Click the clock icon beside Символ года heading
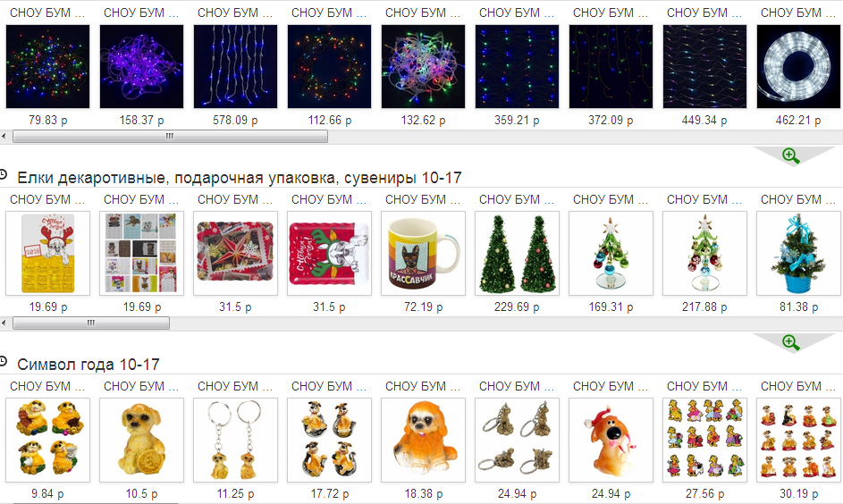This screenshot has height=504, width=843. click(x=3, y=361)
